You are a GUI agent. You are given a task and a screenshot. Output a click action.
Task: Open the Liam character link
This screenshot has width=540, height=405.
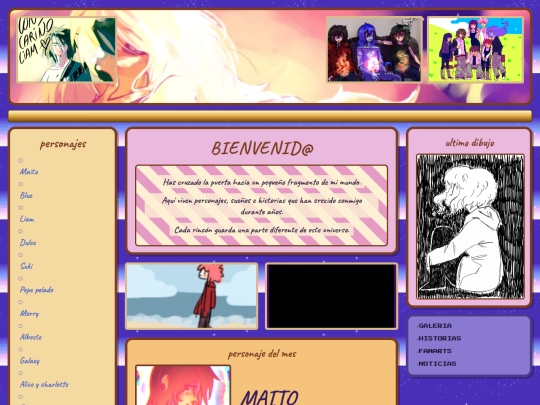click(x=27, y=219)
